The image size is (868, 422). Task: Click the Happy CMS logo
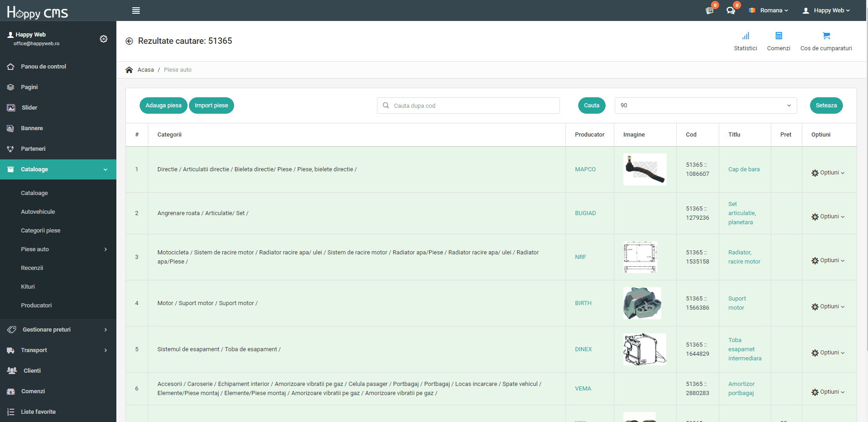(x=37, y=12)
